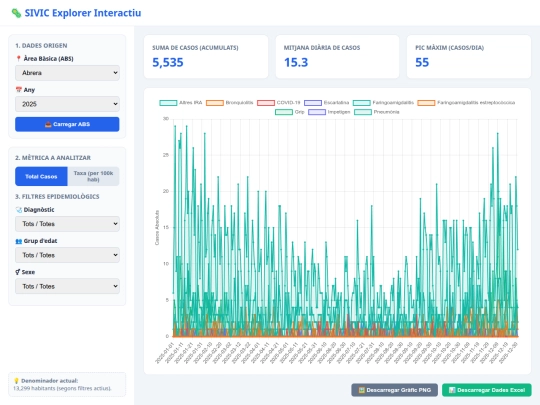Image resolution: width=540 pixels, height=405 pixels.
Task: Toggle the Bronquiolitis legend series
Action: click(229, 103)
